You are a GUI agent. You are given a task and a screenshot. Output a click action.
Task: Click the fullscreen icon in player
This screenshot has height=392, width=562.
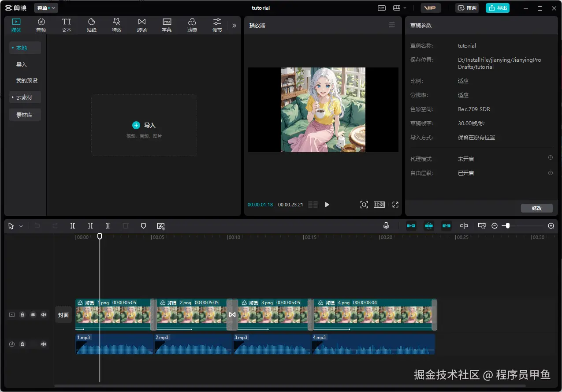point(395,205)
